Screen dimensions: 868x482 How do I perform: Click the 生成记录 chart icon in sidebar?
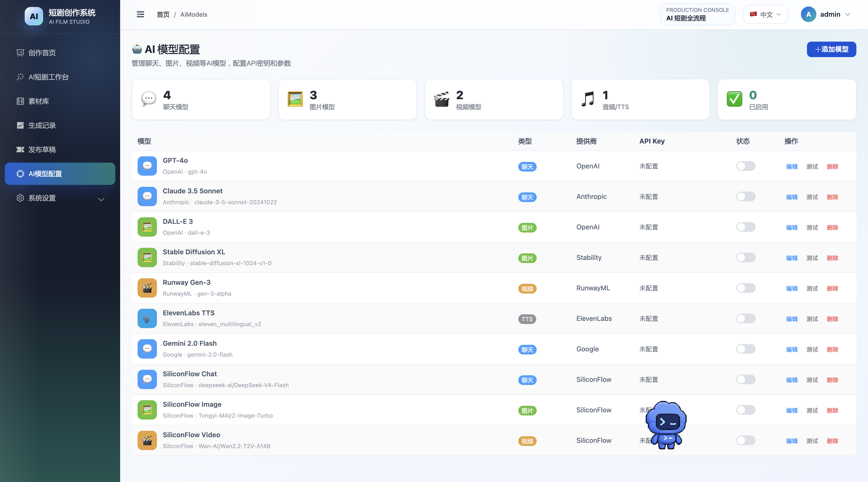tap(20, 125)
